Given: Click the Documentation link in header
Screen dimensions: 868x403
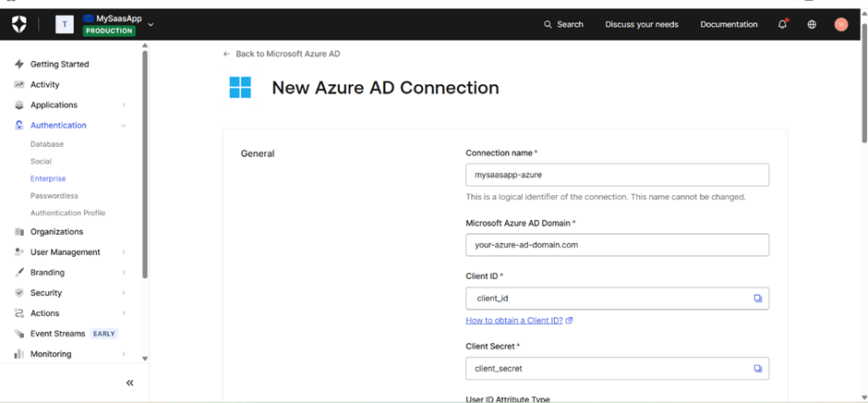Looking at the screenshot, I should pyautogui.click(x=729, y=25).
